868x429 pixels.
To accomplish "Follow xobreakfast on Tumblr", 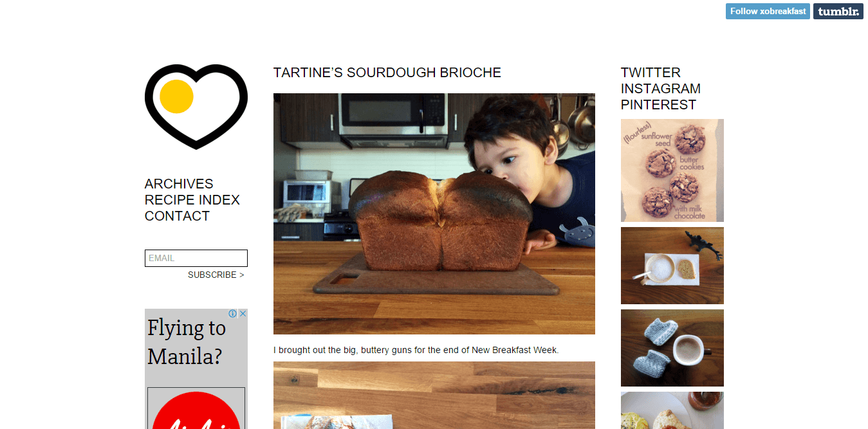I will [768, 12].
